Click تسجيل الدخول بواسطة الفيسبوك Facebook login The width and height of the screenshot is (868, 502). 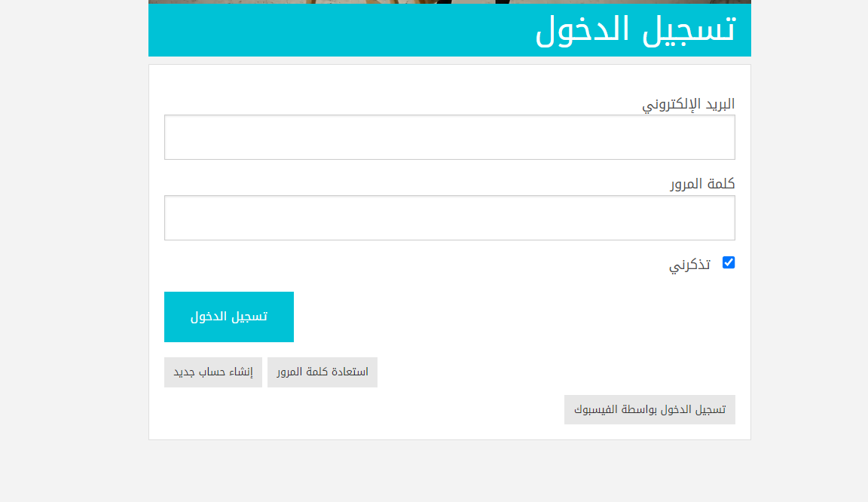click(649, 409)
